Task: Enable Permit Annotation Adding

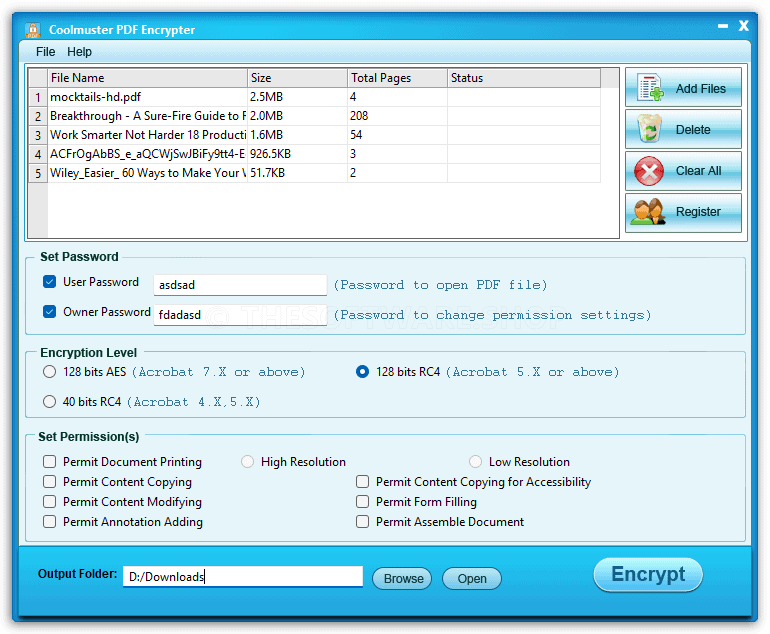Action: coord(50,522)
